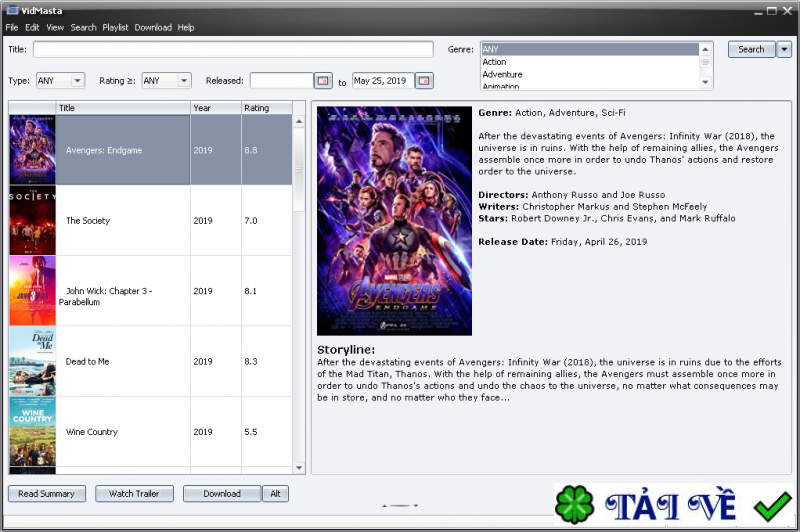Viewport: 800px width, 532px height.
Task: Click into the Title search field
Action: (x=233, y=49)
